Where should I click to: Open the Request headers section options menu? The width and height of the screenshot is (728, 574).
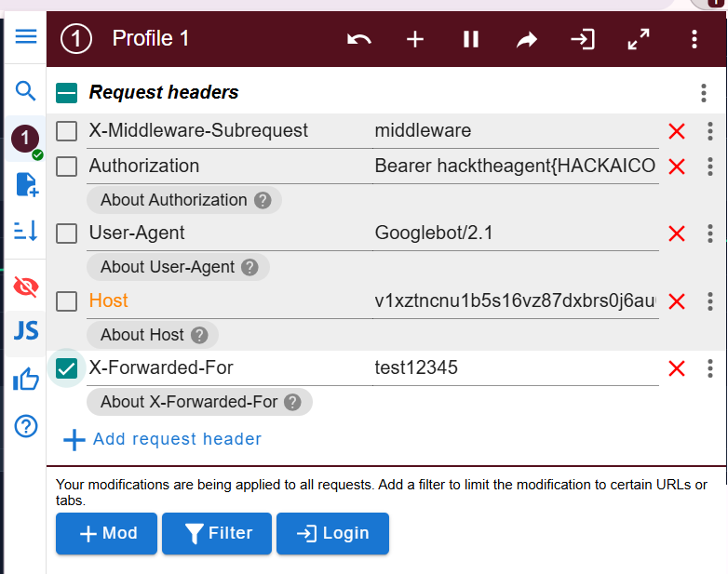704,93
